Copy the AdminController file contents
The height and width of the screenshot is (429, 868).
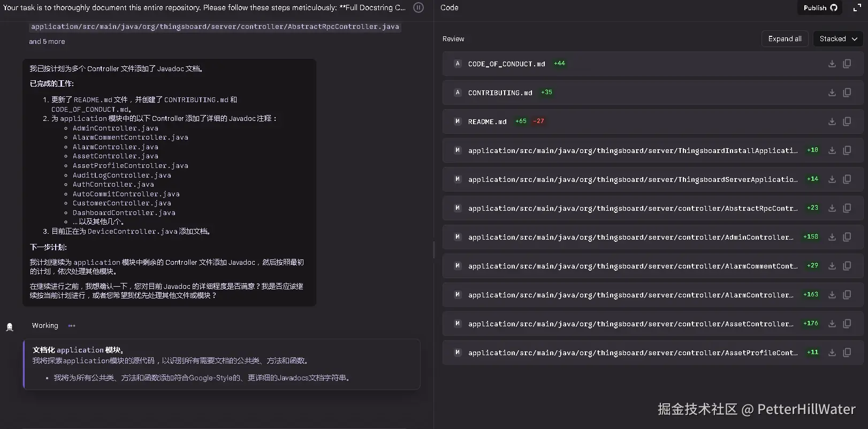tap(847, 237)
